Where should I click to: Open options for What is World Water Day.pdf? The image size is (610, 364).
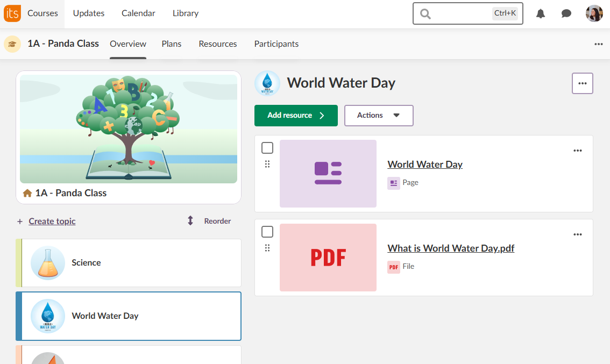(577, 234)
